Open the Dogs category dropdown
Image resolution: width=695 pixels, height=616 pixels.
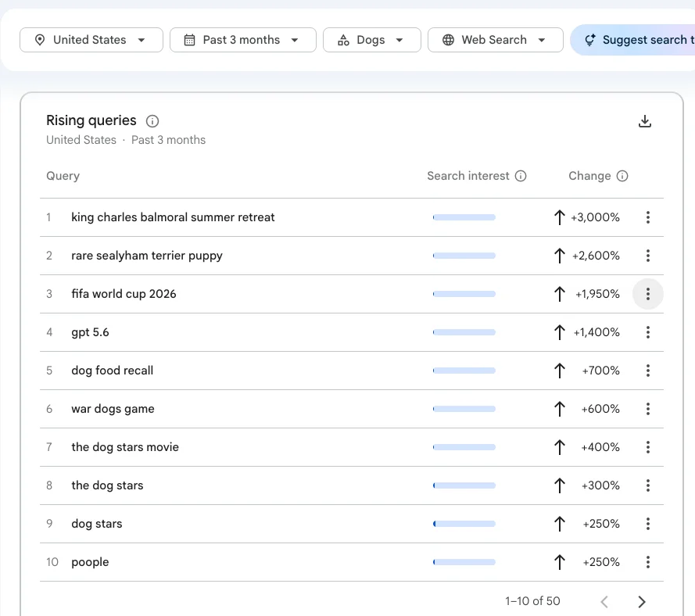tap(372, 40)
